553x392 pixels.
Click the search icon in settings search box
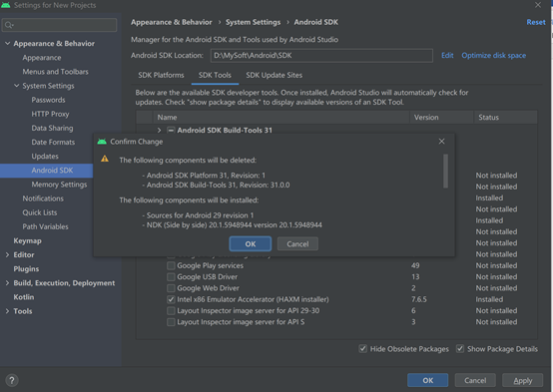tap(9, 25)
